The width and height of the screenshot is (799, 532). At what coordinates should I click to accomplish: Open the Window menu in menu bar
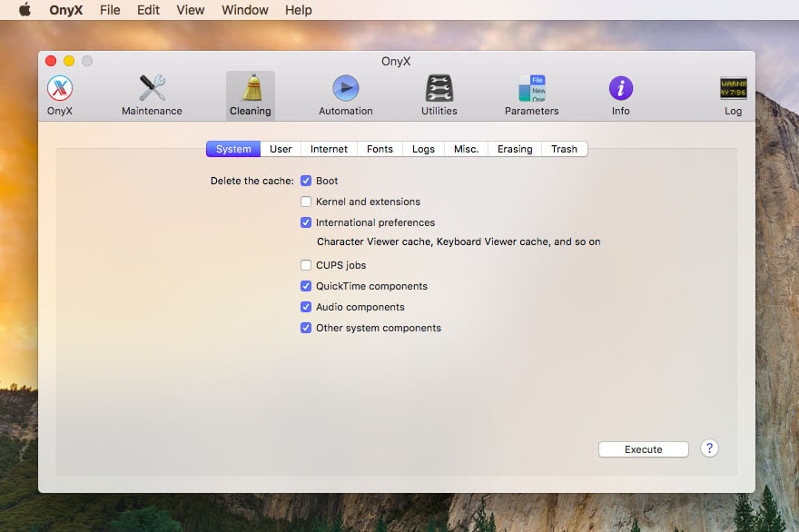coord(245,10)
